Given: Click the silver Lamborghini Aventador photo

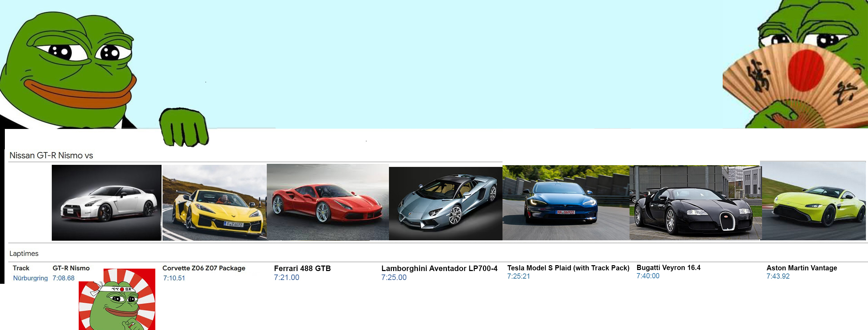Looking at the screenshot, I should pyautogui.click(x=446, y=203).
